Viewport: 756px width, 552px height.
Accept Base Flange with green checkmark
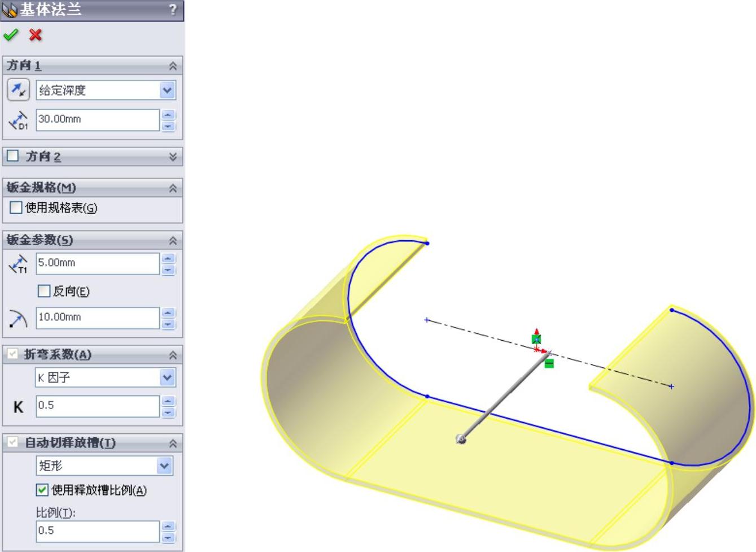[x=11, y=35]
